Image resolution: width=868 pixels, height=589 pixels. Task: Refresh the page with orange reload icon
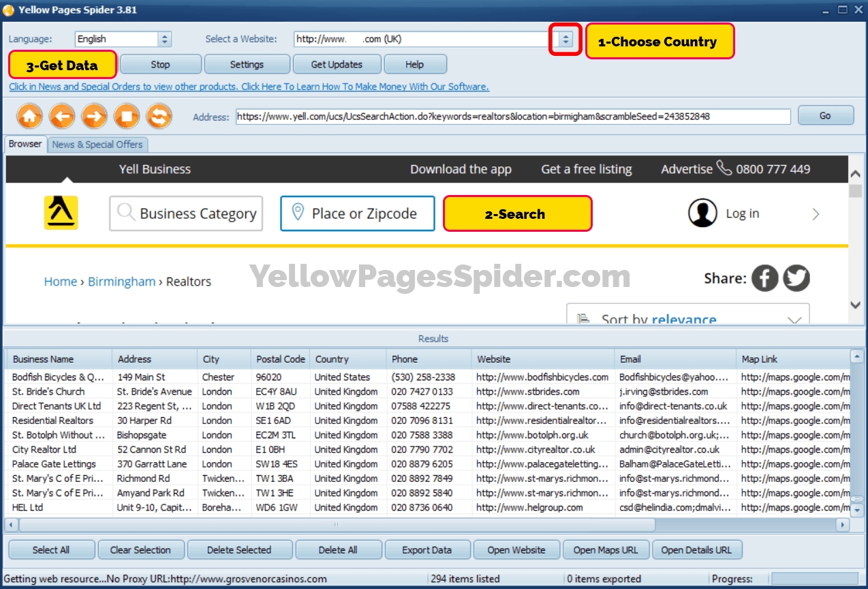(x=159, y=116)
